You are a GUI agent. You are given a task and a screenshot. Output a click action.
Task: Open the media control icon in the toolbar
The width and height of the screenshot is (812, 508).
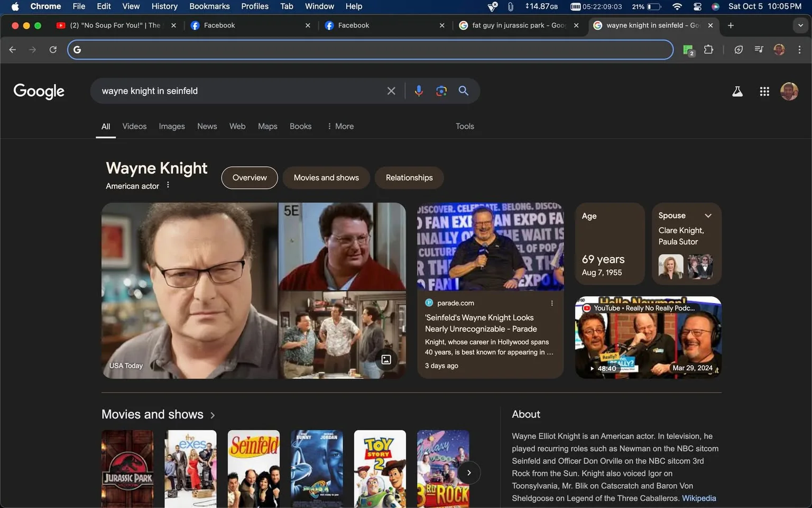[759, 50]
